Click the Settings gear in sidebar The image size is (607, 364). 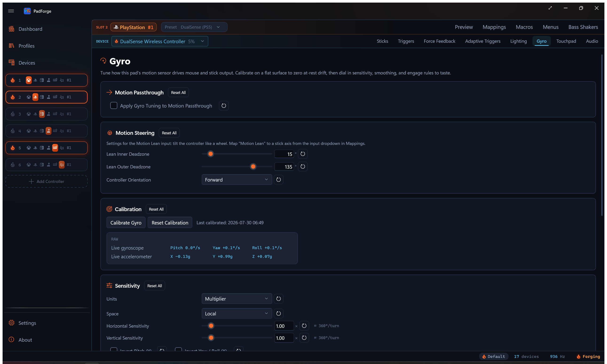pos(12,323)
